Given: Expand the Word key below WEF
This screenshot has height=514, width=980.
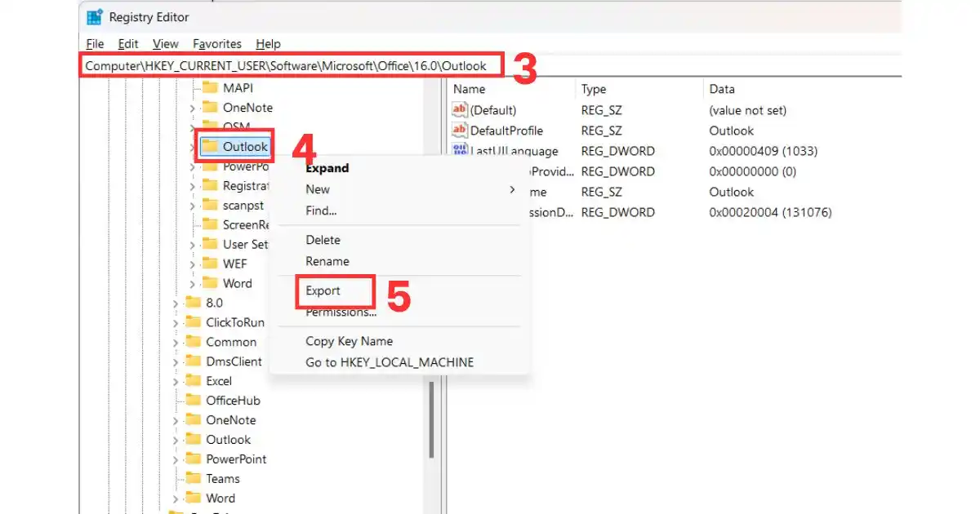Looking at the screenshot, I should click(192, 284).
